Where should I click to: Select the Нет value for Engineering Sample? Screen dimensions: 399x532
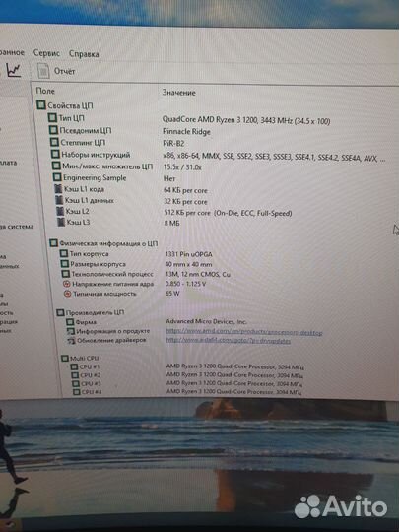coord(169,178)
